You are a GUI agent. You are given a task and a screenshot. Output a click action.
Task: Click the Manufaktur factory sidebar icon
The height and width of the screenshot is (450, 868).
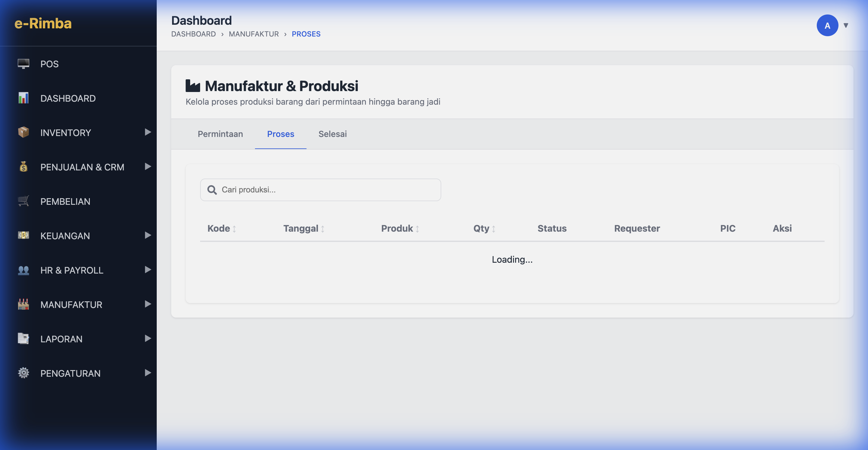[23, 304]
